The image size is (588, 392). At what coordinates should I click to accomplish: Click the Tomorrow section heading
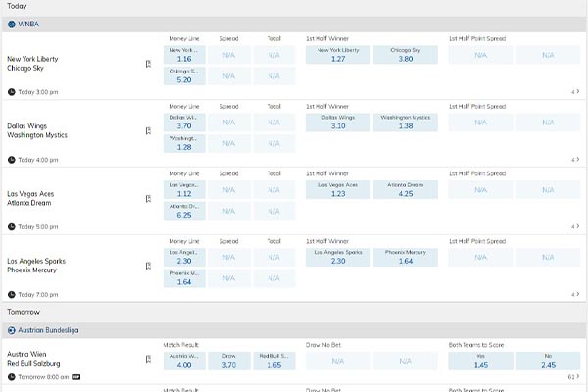point(24,312)
